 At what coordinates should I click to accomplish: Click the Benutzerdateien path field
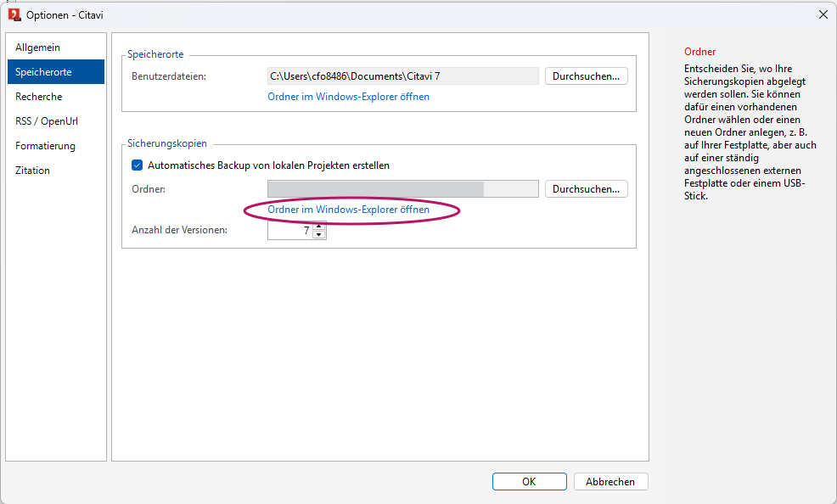(403, 76)
